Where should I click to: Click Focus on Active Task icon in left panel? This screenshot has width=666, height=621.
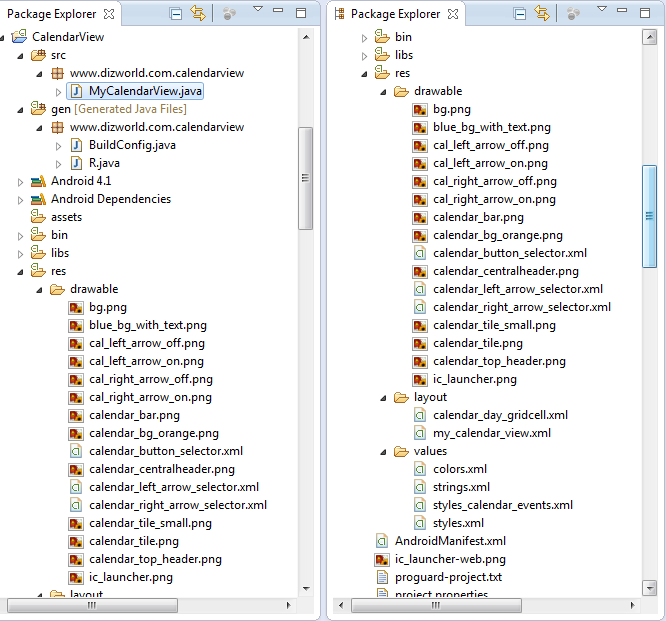click(x=229, y=14)
